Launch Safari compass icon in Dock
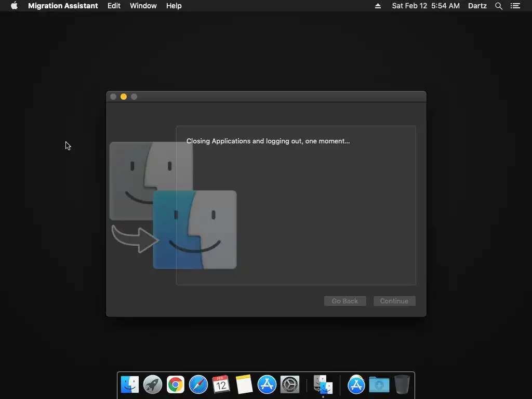532x399 pixels. pyautogui.click(x=198, y=384)
